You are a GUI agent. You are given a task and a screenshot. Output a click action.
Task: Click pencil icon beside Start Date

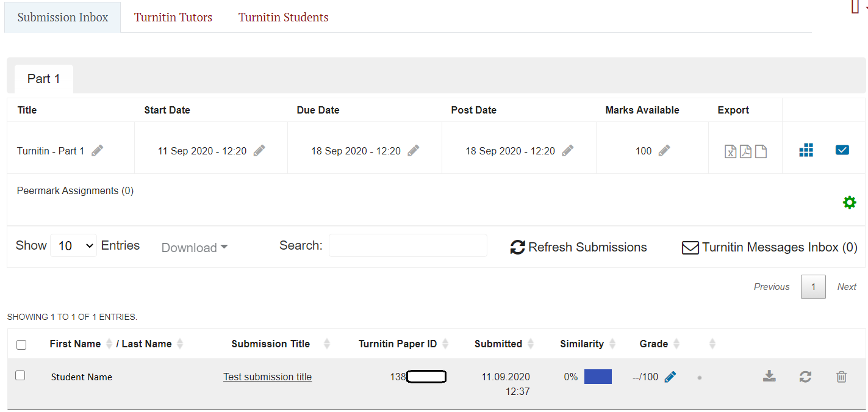click(x=259, y=151)
